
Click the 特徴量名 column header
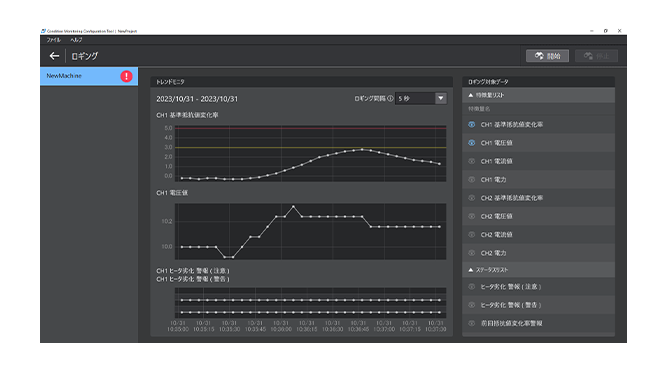tap(479, 109)
